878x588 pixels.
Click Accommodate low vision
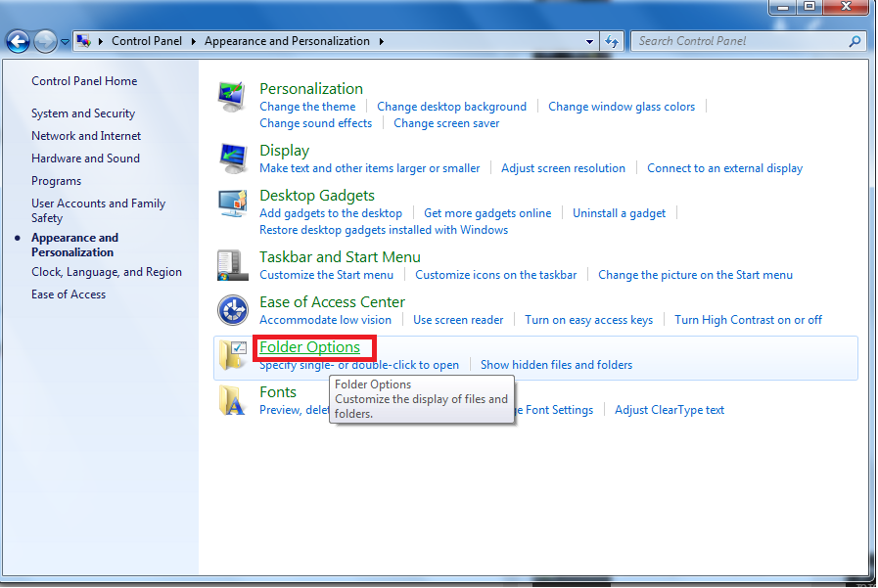[x=325, y=320]
